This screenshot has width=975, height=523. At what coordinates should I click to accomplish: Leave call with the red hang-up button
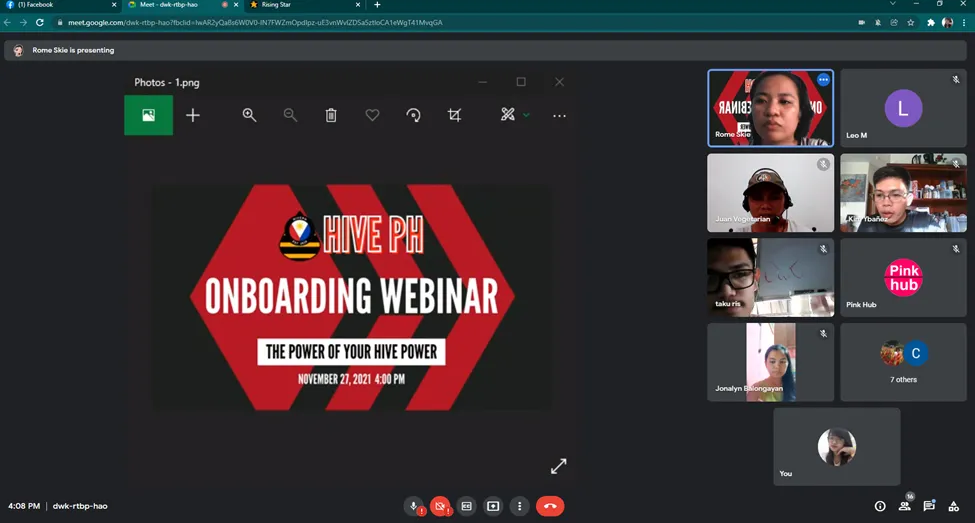[550, 506]
